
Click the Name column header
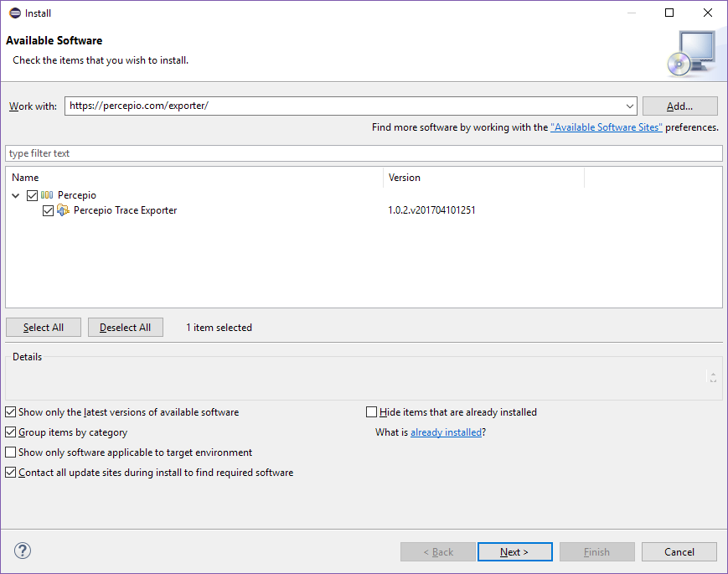[194, 178]
